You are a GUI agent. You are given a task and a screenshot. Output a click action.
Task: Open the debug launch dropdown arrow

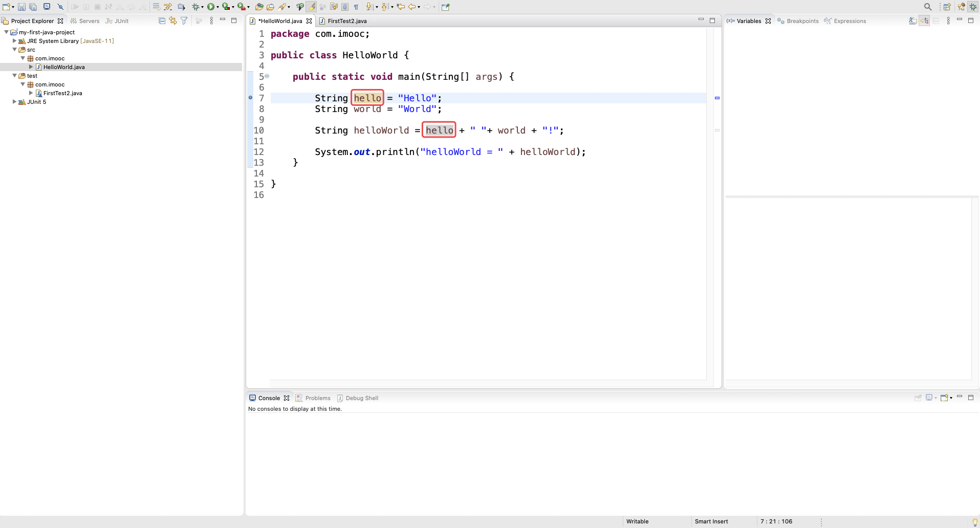(x=202, y=7)
